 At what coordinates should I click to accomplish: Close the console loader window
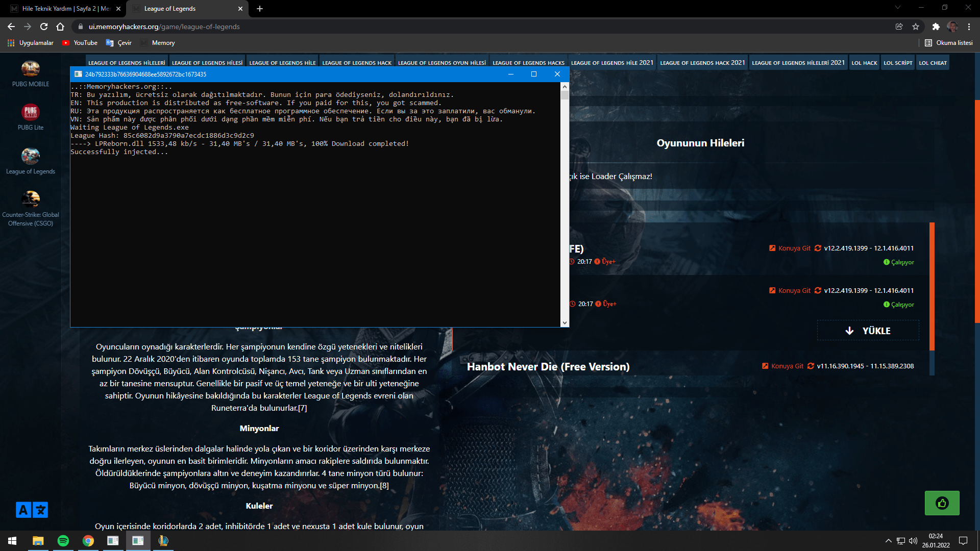click(x=557, y=74)
